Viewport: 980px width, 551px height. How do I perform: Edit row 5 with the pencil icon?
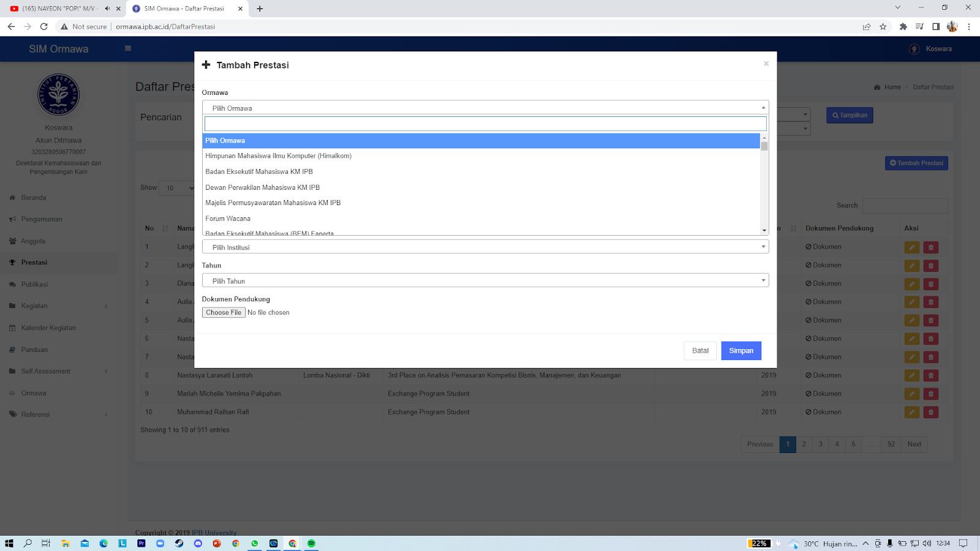pyautogui.click(x=911, y=320)
